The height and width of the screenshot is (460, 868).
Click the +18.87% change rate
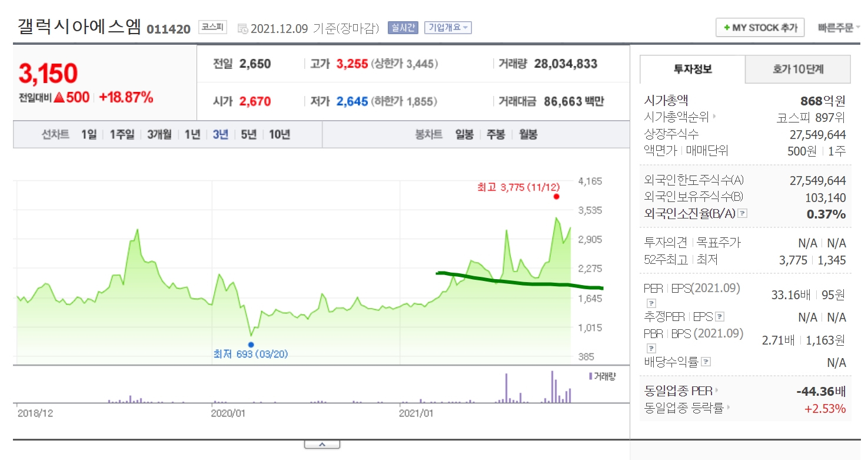(x=126, y=98)
